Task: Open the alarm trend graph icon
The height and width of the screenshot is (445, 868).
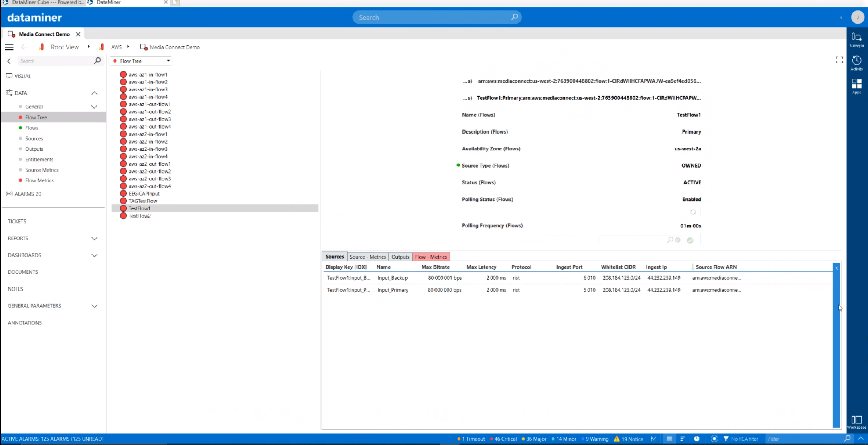Action: click(654, 439)
